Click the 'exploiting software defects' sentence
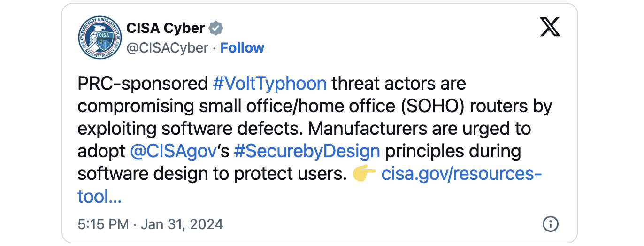Viewport: 644px width, 246px height. (x=190, y=129)
